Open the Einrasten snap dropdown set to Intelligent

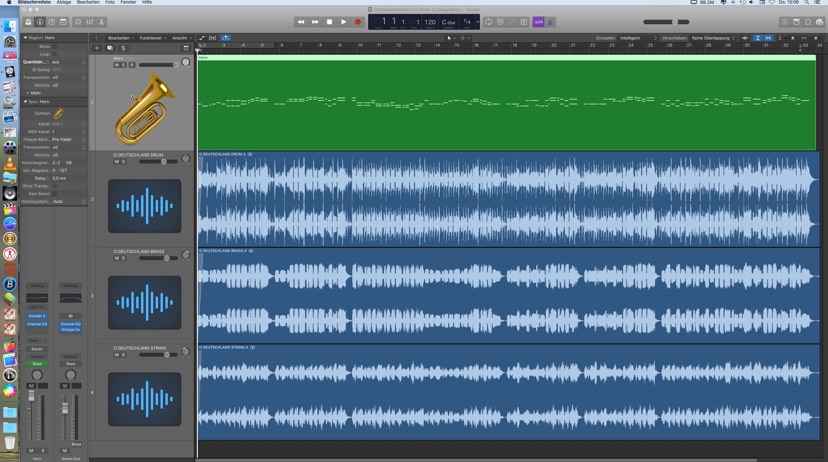[638, 38]
